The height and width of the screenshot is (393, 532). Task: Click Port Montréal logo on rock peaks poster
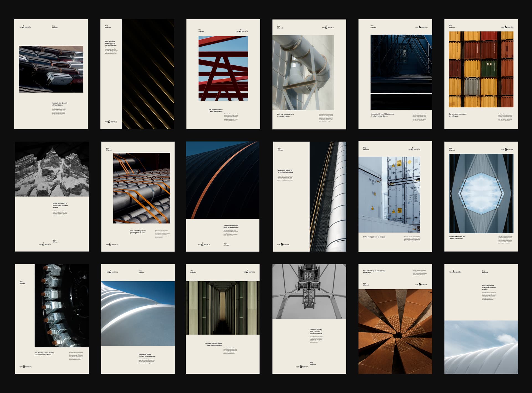click(45, 244)
